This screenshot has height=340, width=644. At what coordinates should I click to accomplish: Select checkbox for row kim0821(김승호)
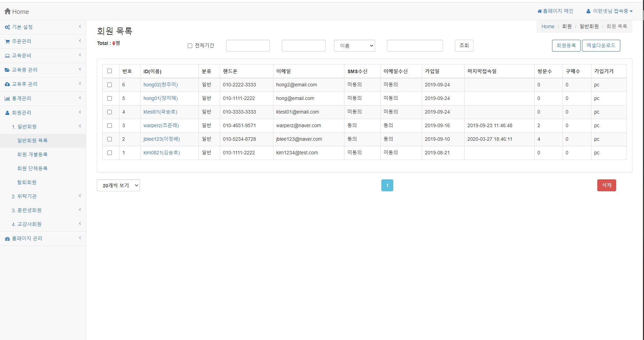(x=109, y=153)
